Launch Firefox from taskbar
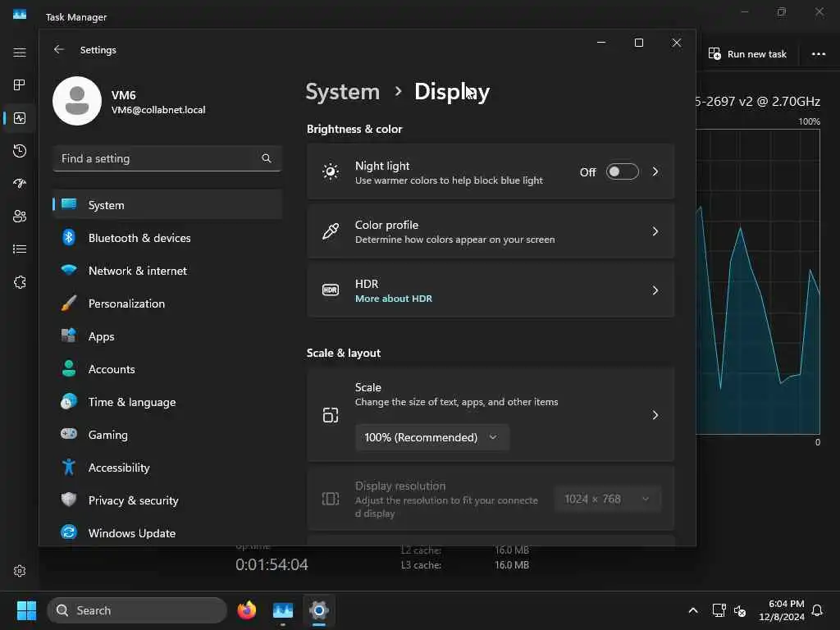840x630 pixels. 246,610
